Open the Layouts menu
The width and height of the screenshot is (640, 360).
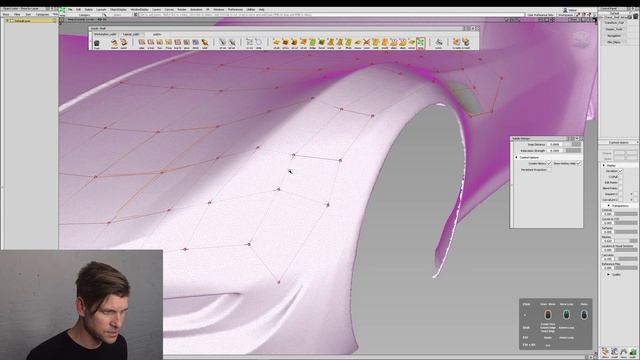point(101,9)
